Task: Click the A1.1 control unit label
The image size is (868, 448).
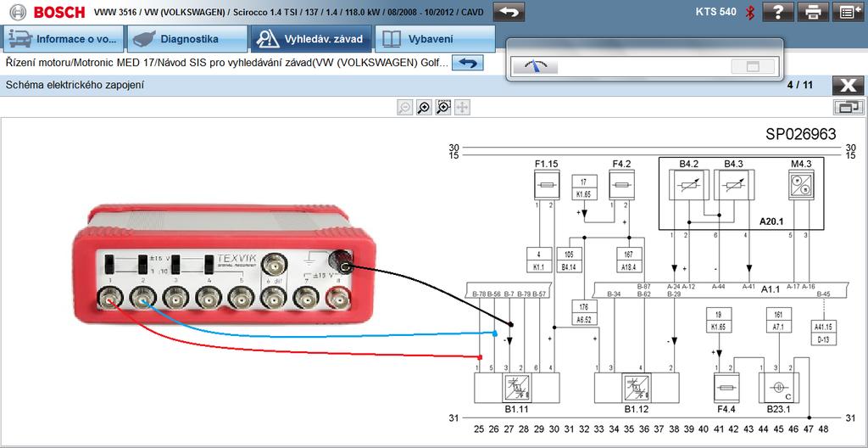Action: point(770,288)
